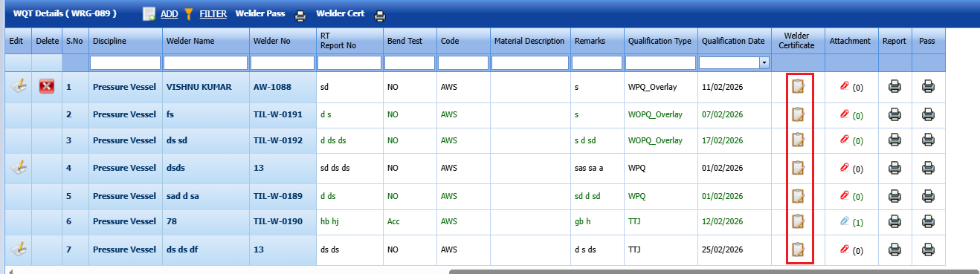Click the Welder Pass label
This screenshot has height=274, width=980.
pyautogui.click(x=260, y=14)
